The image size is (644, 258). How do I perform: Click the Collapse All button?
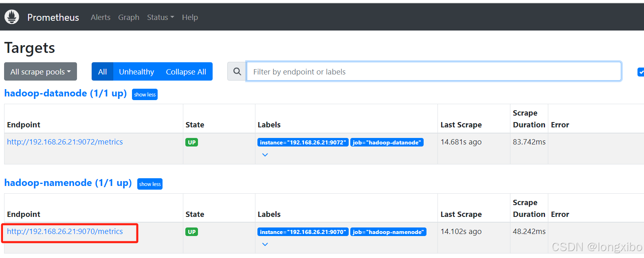pyautogui.click(x=186, y=72)
